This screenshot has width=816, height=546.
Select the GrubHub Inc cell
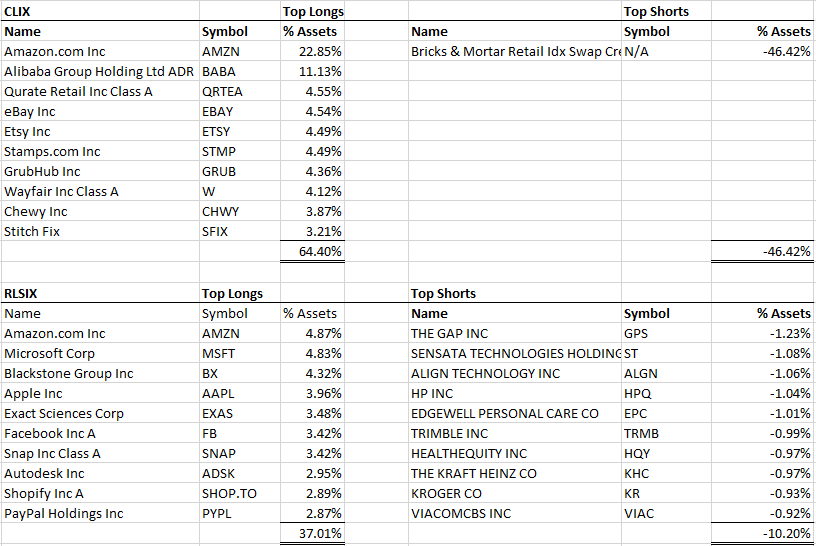pyautogui.click(x=42, y=171)
